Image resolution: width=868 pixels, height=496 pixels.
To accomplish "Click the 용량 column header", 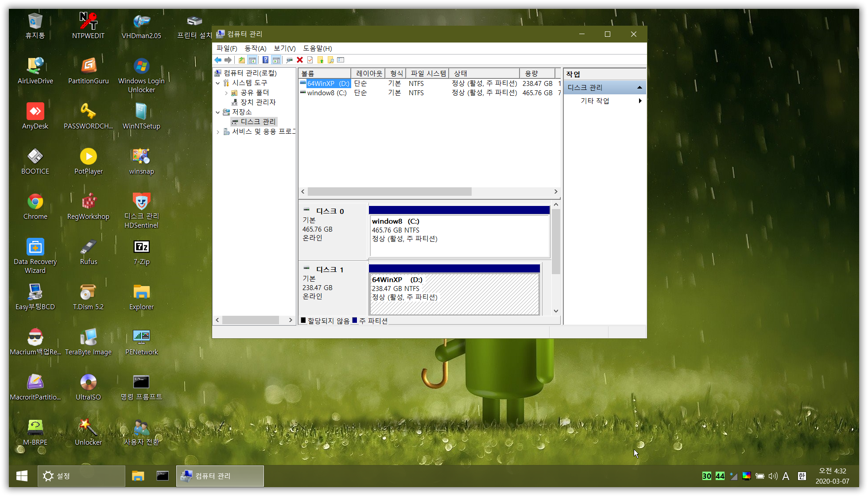I will click(x=537, y=73).
